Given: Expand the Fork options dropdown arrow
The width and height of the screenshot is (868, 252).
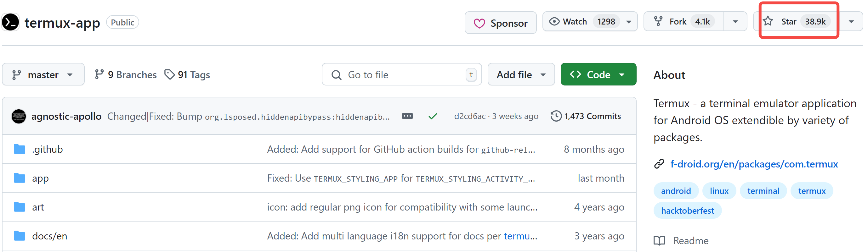Looking at the screenshot, I should click(735, 22).
